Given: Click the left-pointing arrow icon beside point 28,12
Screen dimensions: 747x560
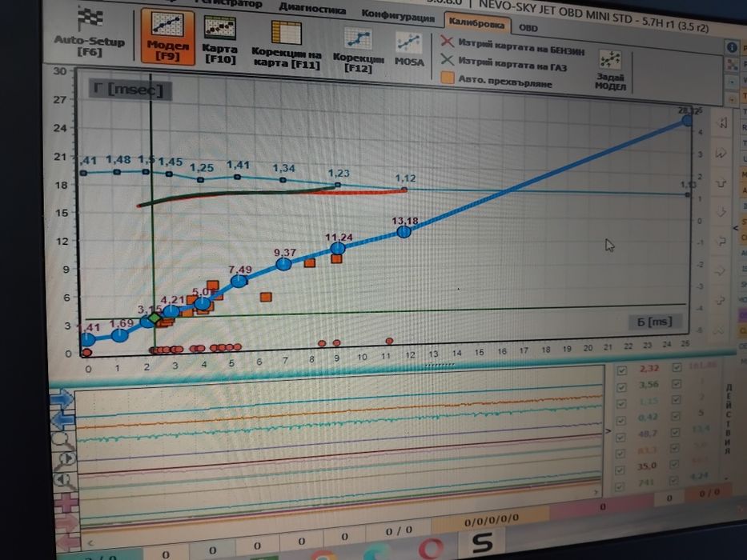Looking at the screenshot, I should pos(721,123).
